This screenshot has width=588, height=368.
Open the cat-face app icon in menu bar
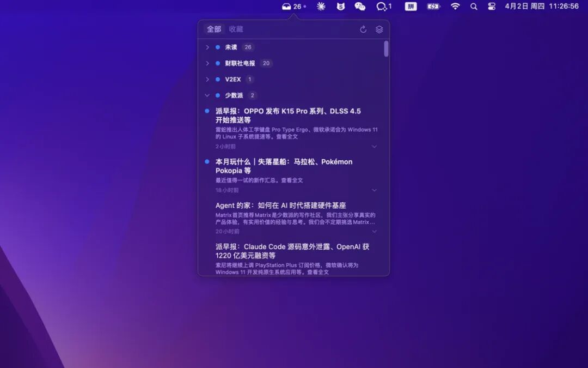coord(340,7)
